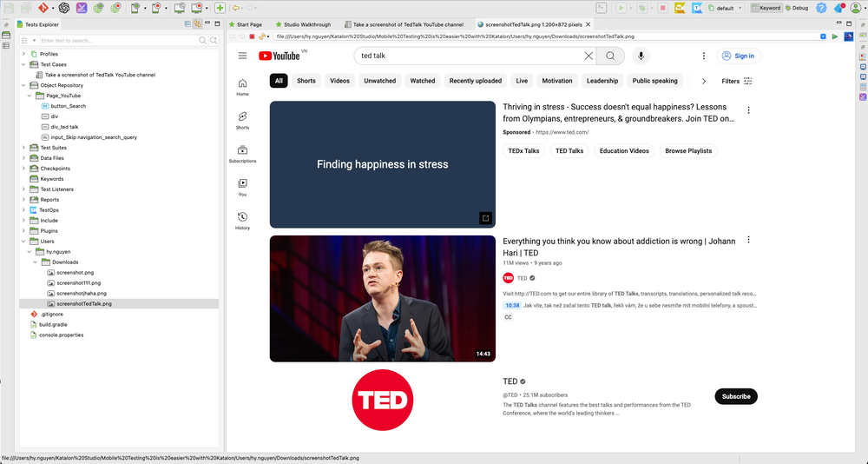This screenshot has width=868, height=464.
Task: Click the red stop-loading button in browser bar
Action: [x=252, y=36]
